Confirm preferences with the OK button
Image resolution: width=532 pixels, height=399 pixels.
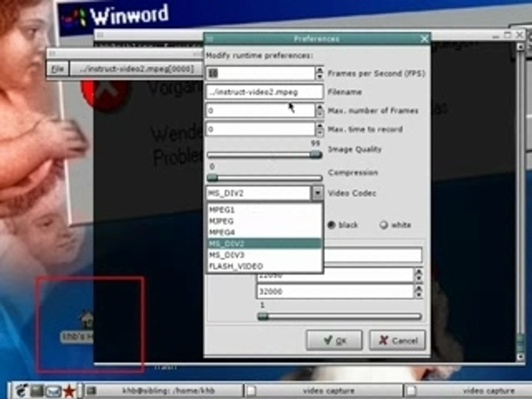tap(334, 340)
